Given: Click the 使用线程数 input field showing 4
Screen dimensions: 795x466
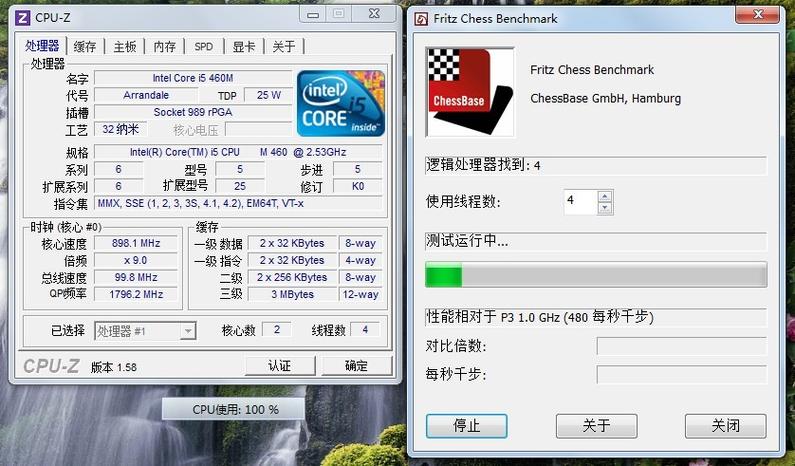Looking at the screenshot, I should tap(581, 202).
